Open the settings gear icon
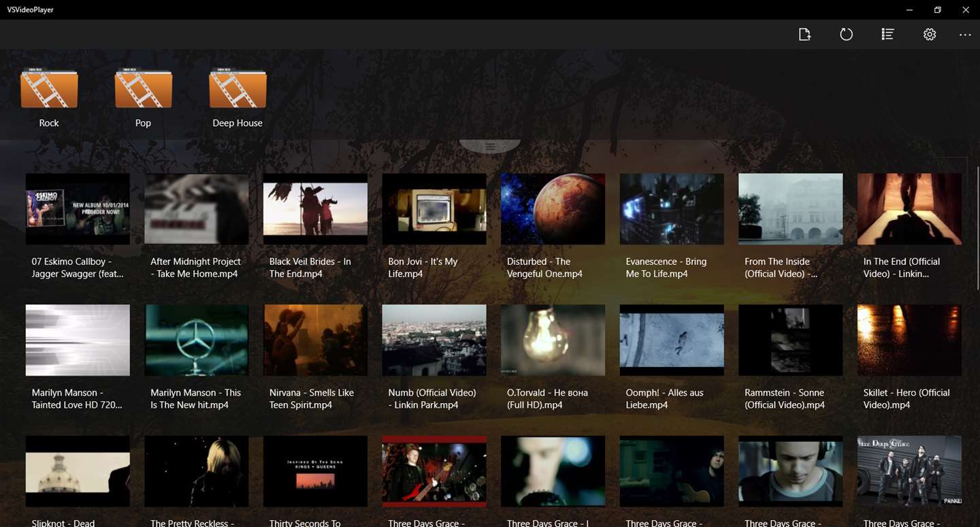The width and height of the screenshot is (980, 527). [x=930, y=34]
